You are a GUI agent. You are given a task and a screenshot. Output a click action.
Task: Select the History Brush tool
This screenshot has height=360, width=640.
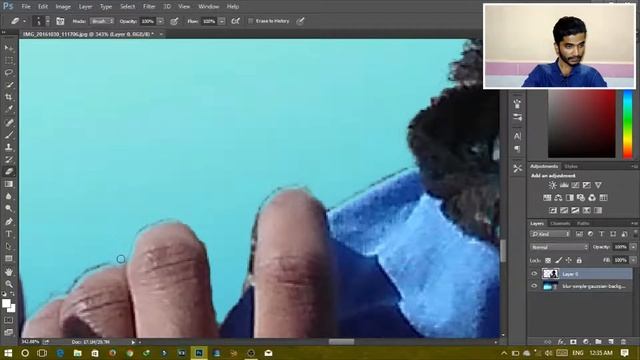[x=9, y=159]
